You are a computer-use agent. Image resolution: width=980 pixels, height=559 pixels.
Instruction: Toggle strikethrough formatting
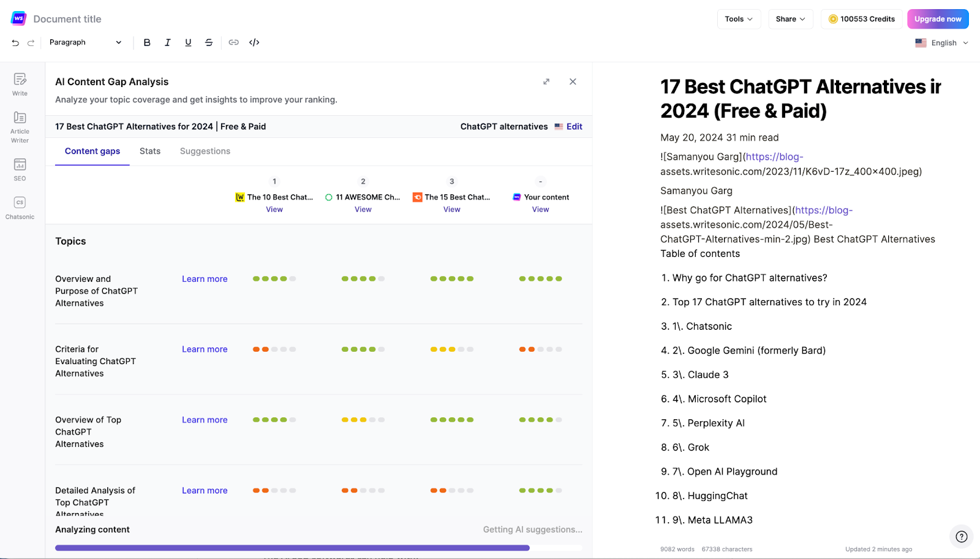point(209,42)
